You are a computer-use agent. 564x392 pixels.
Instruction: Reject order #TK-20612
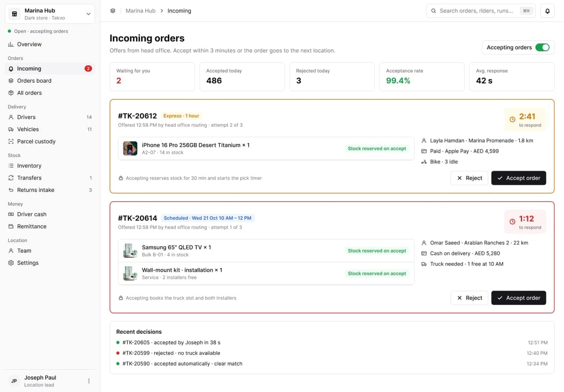point(469,178)
